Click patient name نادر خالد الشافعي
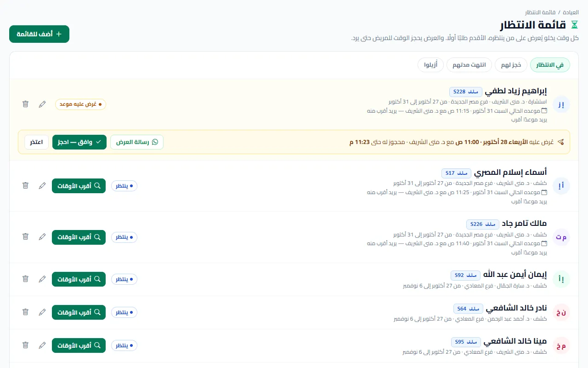This screenshot has width=588, height=368. tap(516, 308)
